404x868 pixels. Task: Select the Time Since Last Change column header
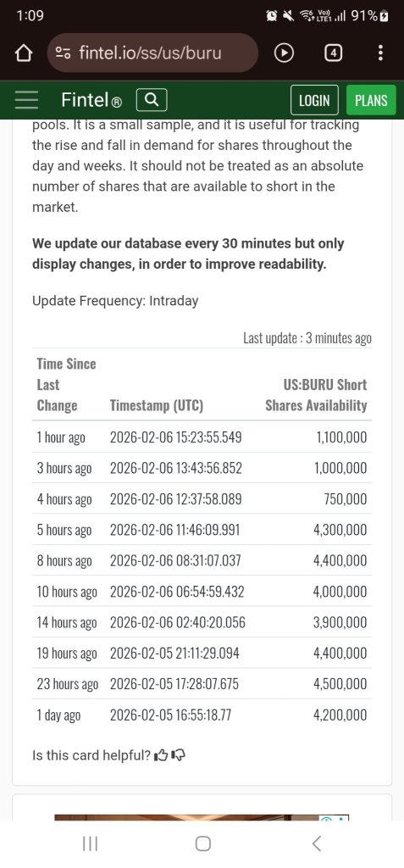coord(66,385)
